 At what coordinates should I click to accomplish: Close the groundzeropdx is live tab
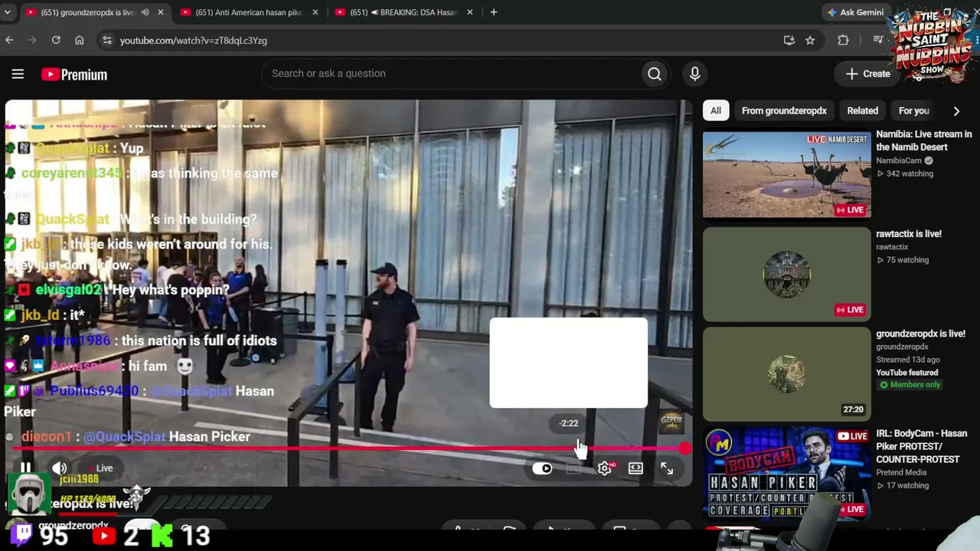click(161, 12)
